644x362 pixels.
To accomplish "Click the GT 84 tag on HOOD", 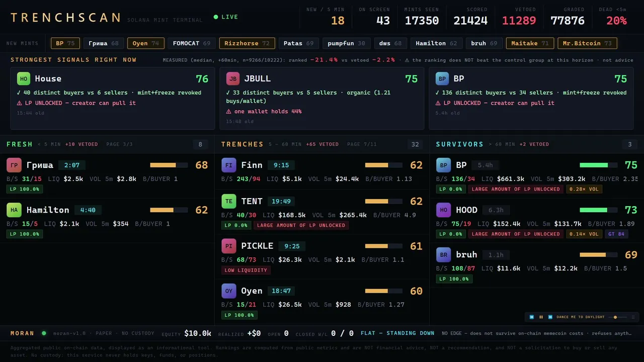I will pyautogui.click(x=616, y=234).
